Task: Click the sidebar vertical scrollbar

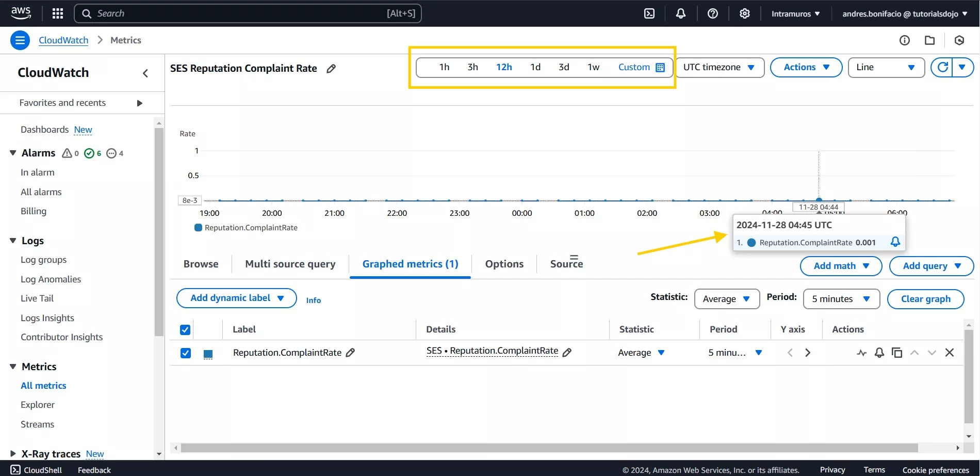Action: click(x=159, y=232)
